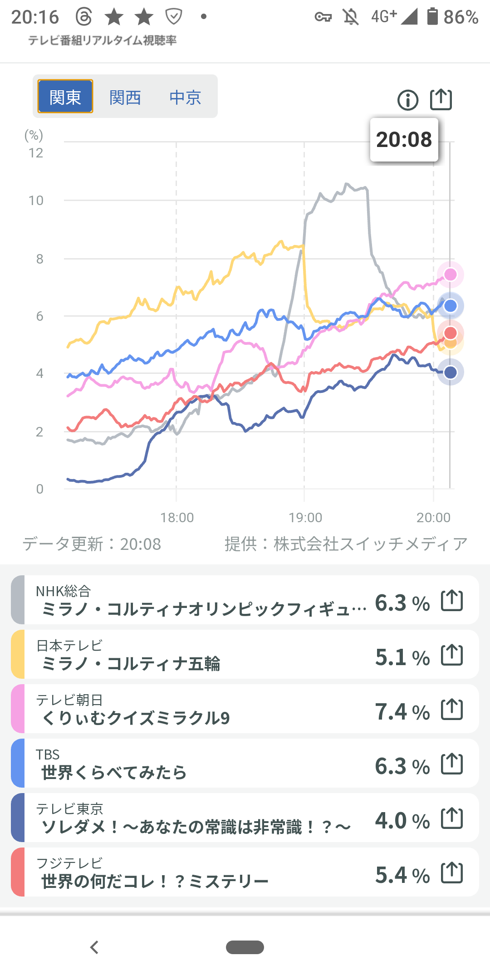Share the テレビ朝日 program rating
Viewport: 490px width, 980px height.
pos(452,710)
